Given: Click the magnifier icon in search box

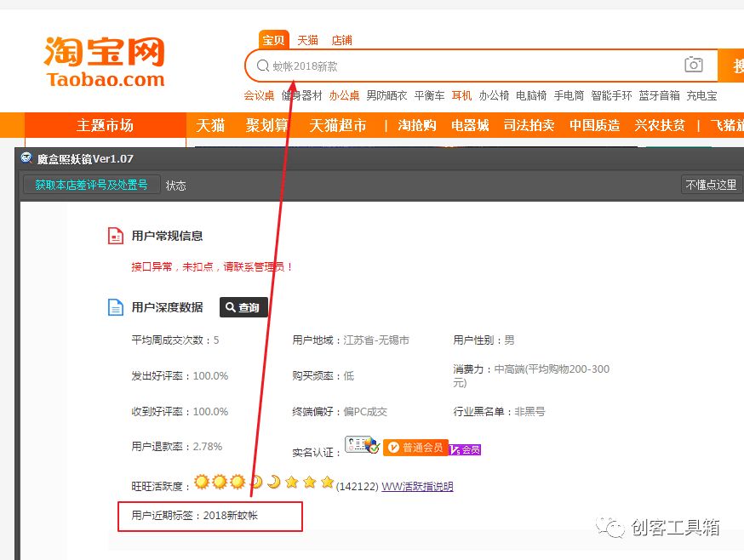Looking at the screenshot, I should [x=263, y=66].
